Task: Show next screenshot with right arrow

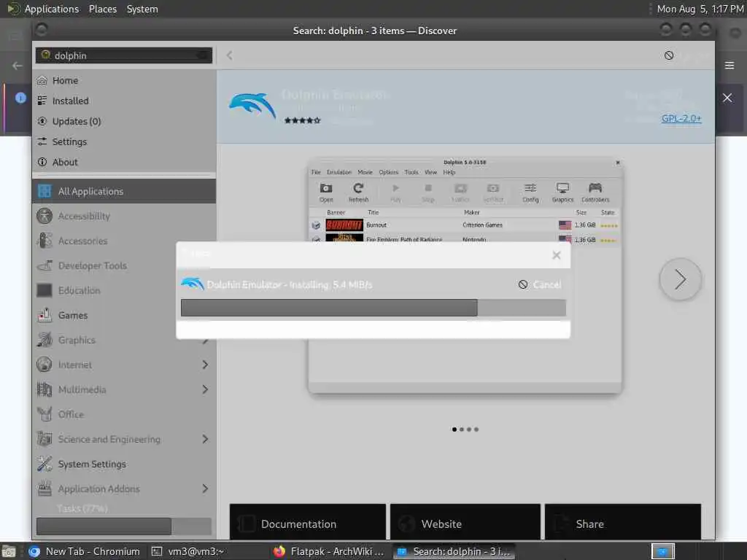Action: pyautogui.click(x=681, y=279)
